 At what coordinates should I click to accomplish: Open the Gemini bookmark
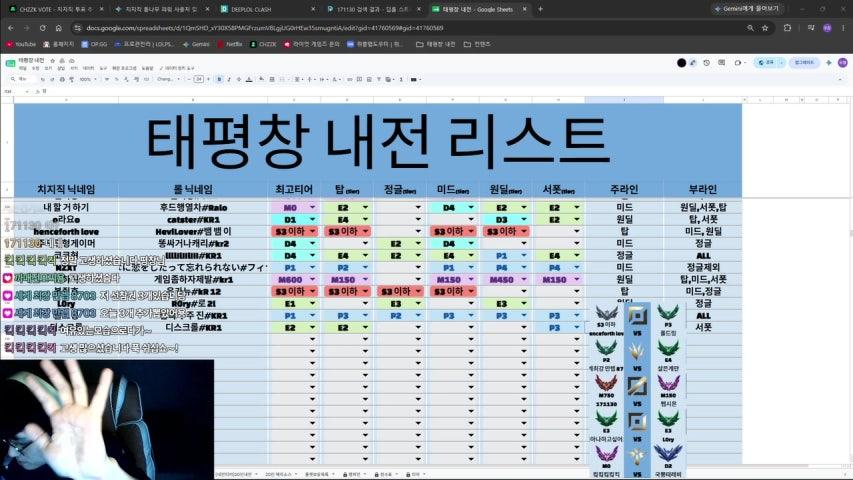(196, 44)
